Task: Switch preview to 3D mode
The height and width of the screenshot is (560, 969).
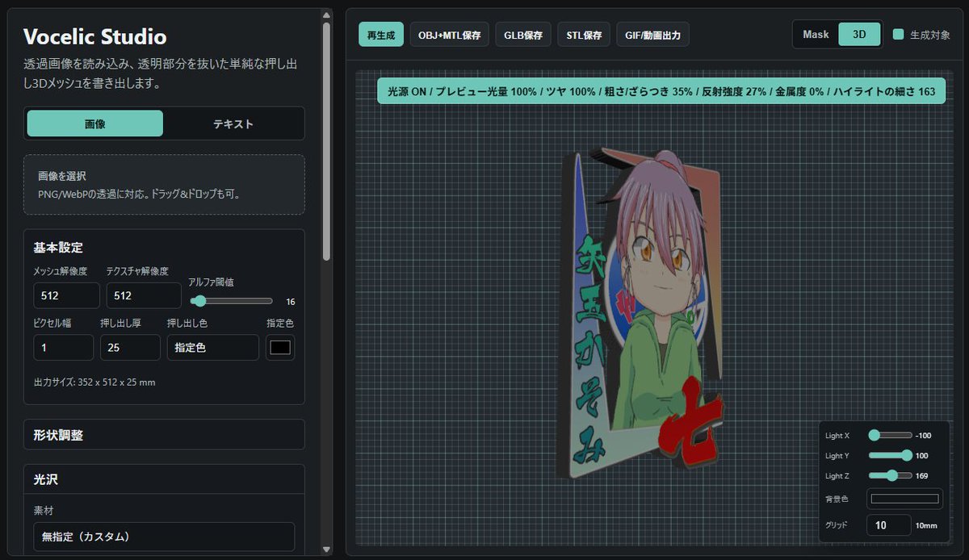Action: coord(859,35)
